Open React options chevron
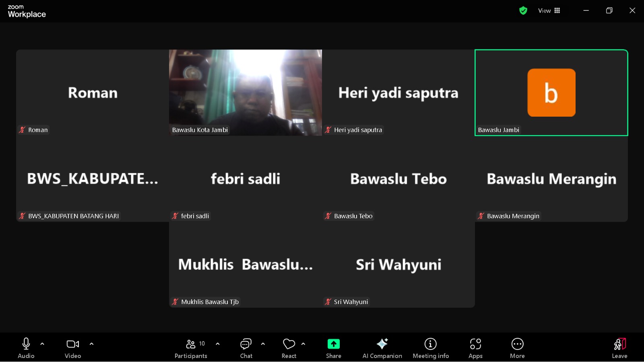The width and height of the screenshot is (644, 362). tap(303, 344)
